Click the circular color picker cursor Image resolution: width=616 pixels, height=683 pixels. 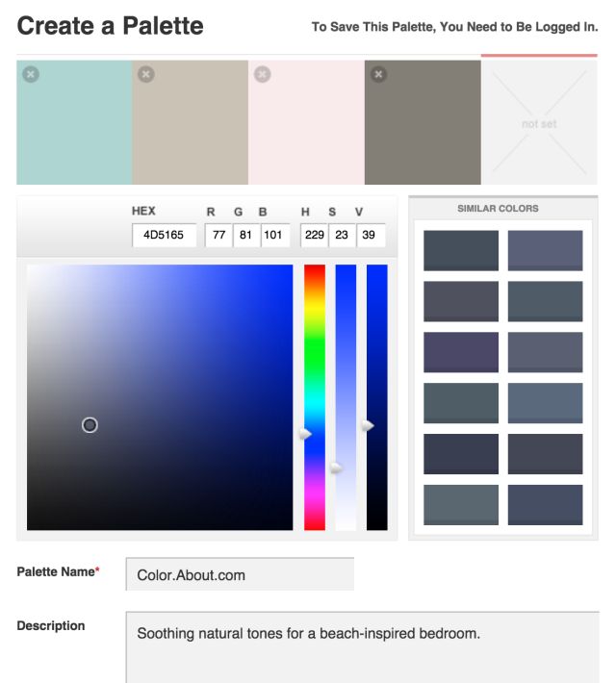[90, 425]
